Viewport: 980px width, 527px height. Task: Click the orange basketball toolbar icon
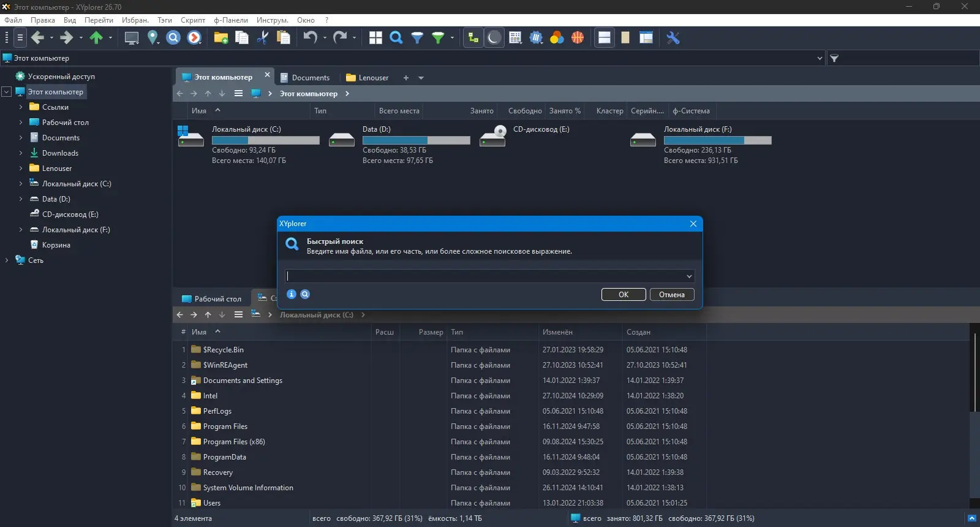578,38
